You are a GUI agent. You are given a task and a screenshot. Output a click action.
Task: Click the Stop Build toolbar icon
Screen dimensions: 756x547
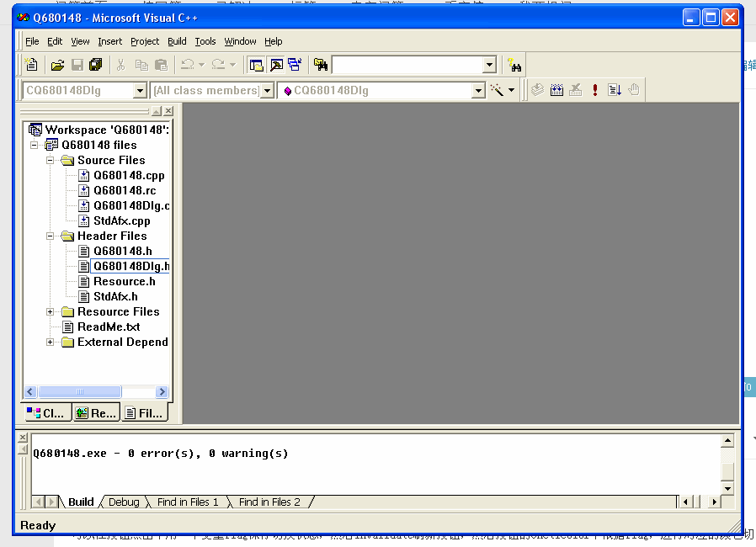click(576, 90)
